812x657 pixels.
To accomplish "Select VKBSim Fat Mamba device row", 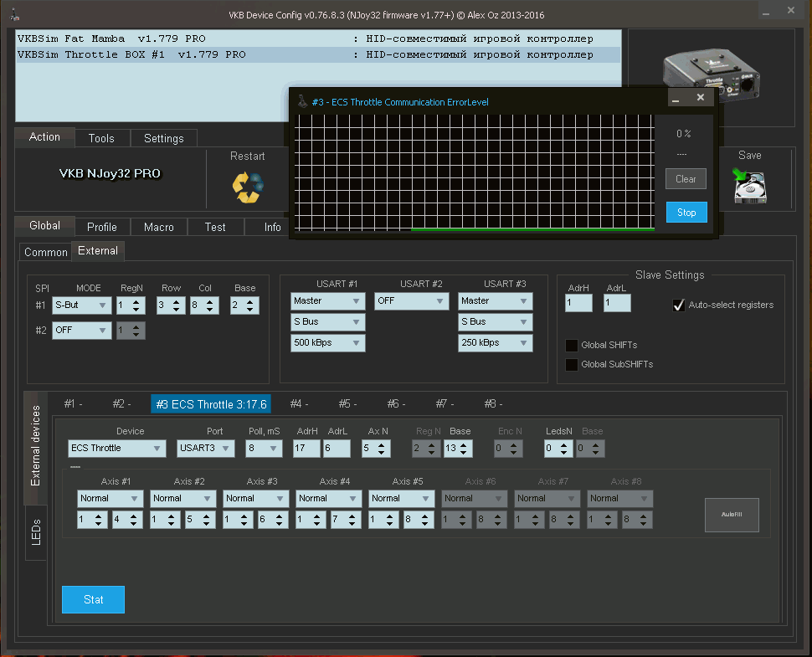I will pos(318,38).
